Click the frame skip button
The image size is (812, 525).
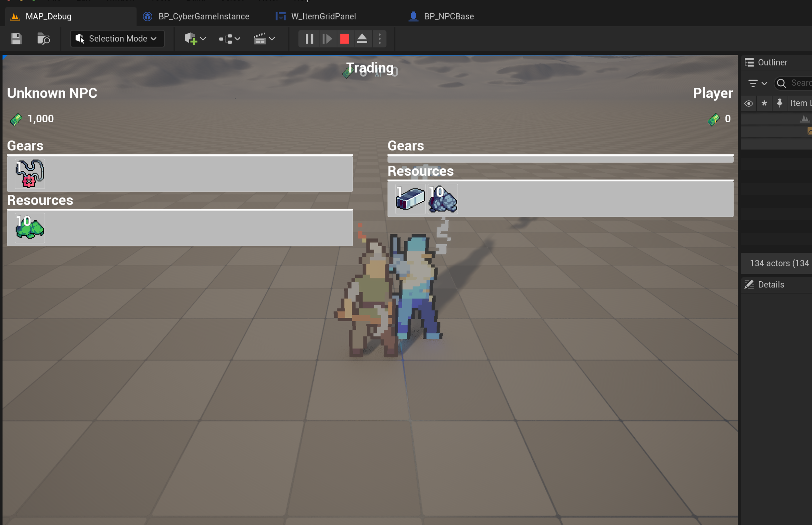327,39
